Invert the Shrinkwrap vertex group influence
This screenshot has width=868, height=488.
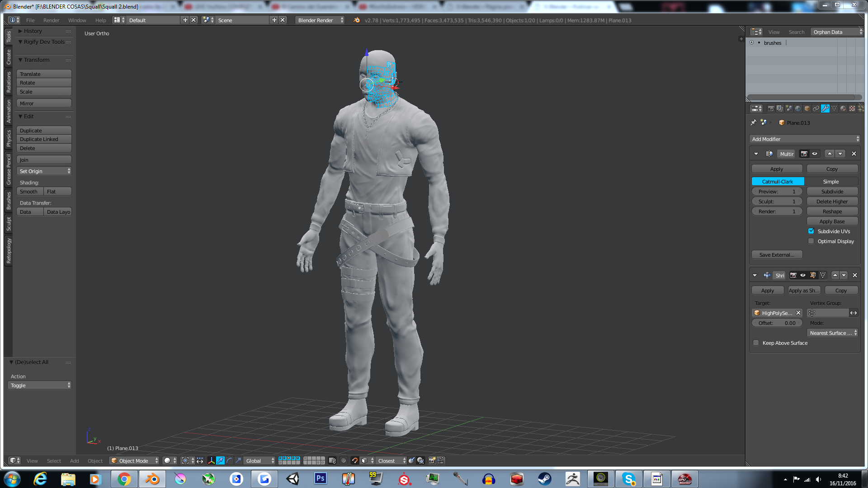[x=854, y=313]
